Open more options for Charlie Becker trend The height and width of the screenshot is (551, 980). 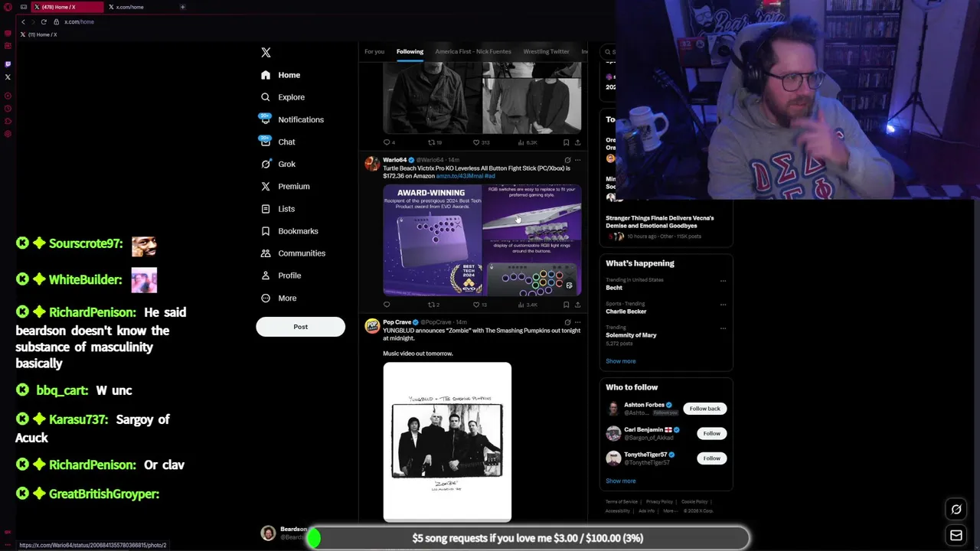723,305
